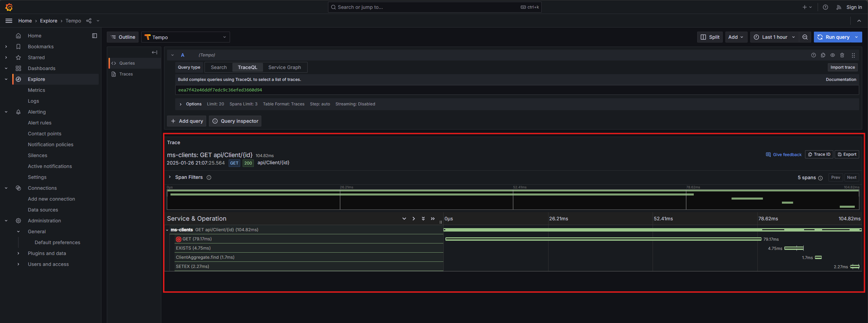868x323 pixels.
Task: Open the Tempo data source picker
Action: [185, 37]
